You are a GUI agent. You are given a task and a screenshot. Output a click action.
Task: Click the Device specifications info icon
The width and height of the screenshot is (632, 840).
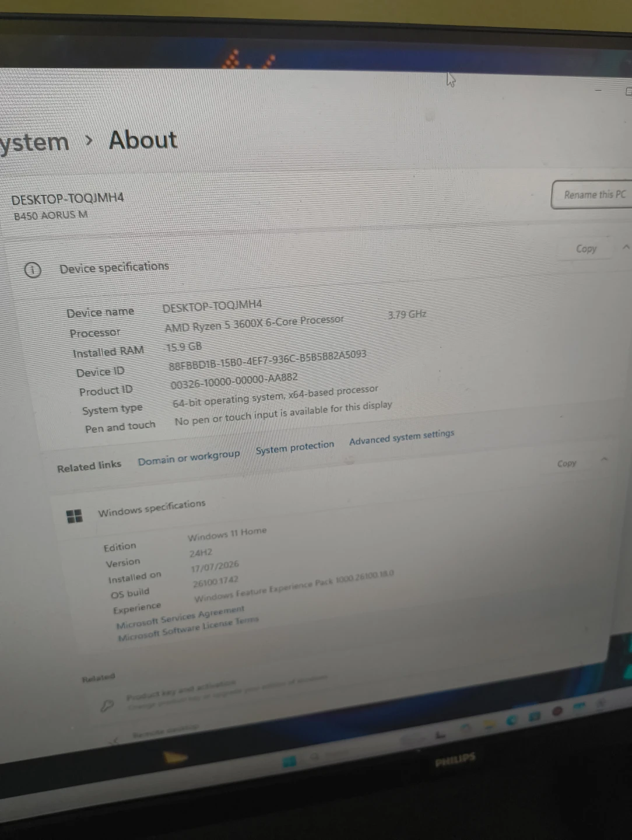click(x=33, y=270)
